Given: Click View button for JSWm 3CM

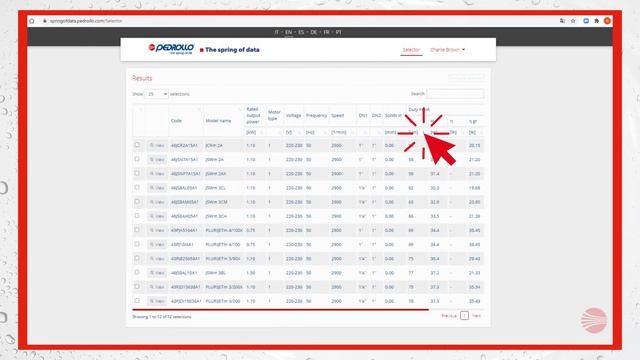Looking at the screenshot, I should (x=157, y=202).
